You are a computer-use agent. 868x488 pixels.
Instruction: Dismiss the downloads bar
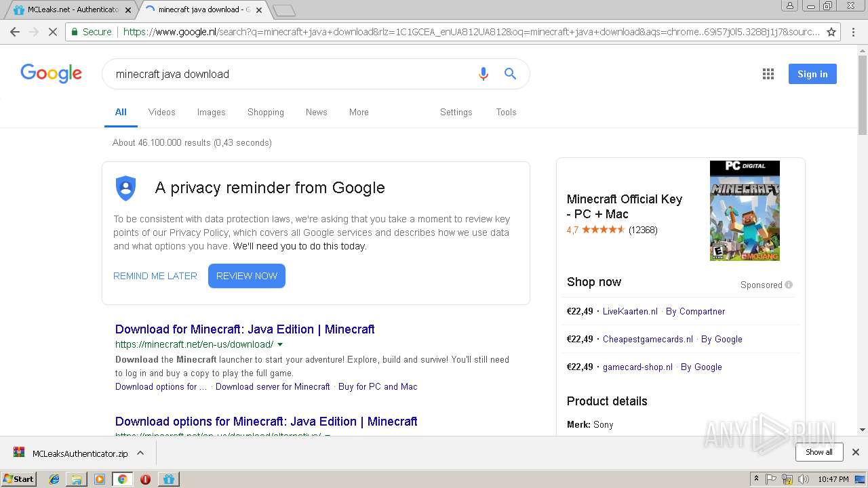point(856,452)
